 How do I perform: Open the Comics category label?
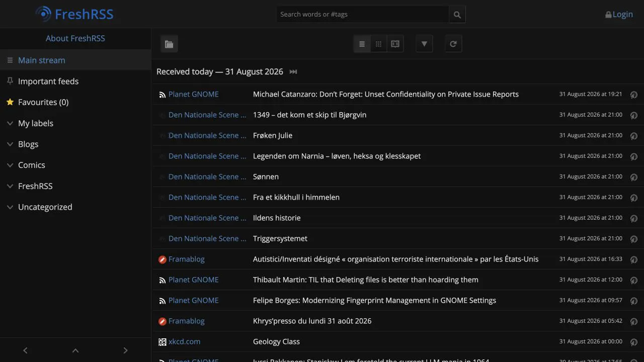(x=32, y=165)
